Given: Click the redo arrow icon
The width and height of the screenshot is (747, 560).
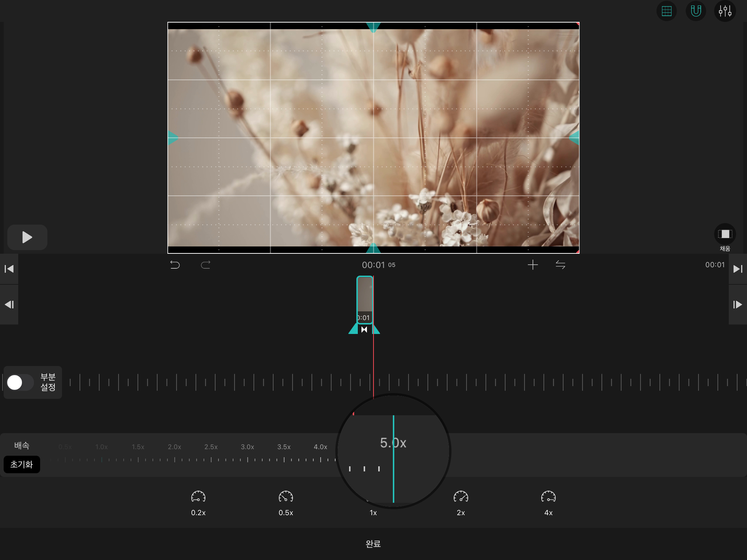Looking at the screenshot, I should coord(205,265).
